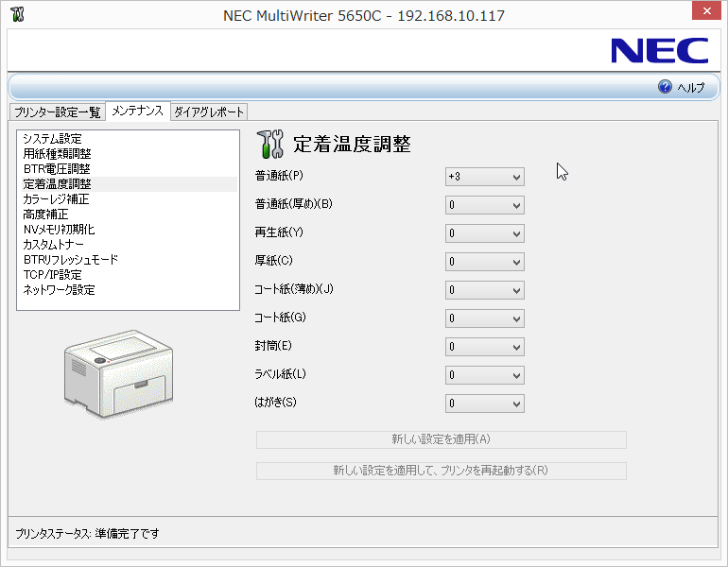This screenshot has width=728, height=567.
Task: Expand the はがき(S) dropdown
Action: coord(485,404)
